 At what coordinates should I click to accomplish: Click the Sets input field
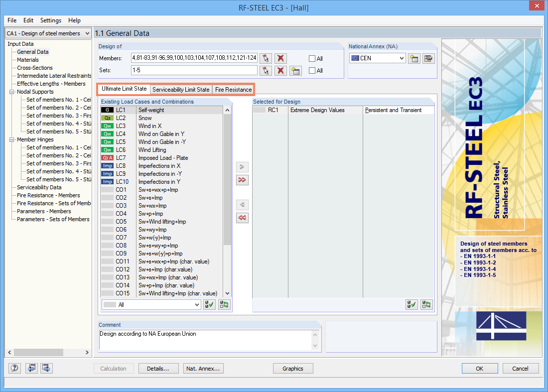click(194, 70)
